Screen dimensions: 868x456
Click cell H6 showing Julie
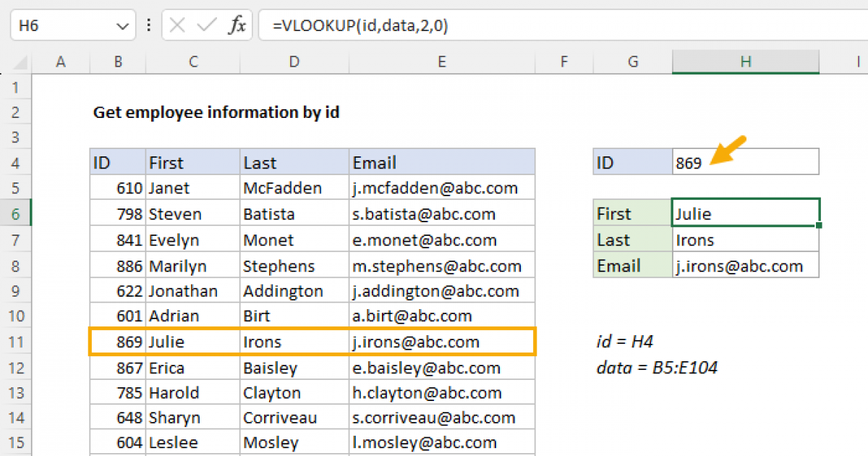coord(746,214)
